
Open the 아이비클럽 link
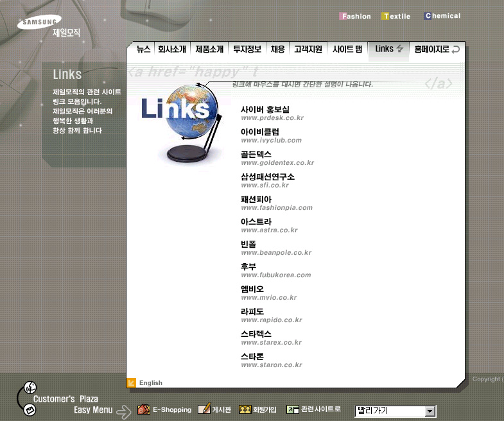click(x=260, y=132)
